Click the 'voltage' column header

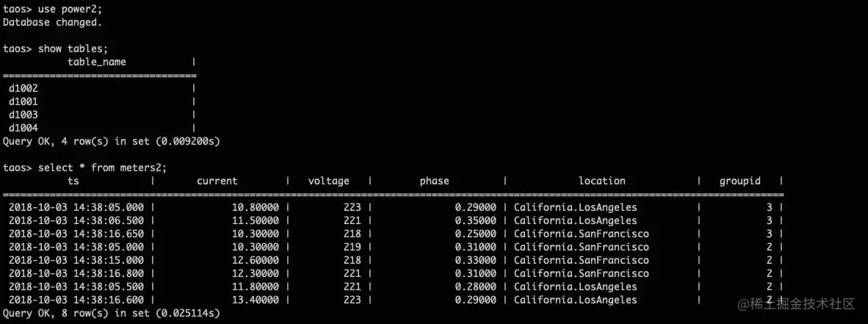point(329,181)
